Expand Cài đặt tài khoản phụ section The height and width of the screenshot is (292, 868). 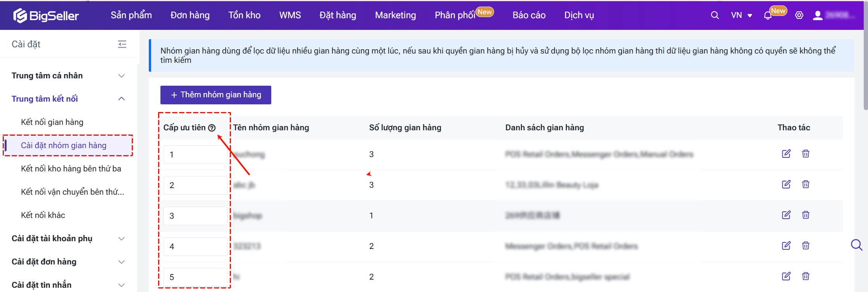click(x=121, y=238)
